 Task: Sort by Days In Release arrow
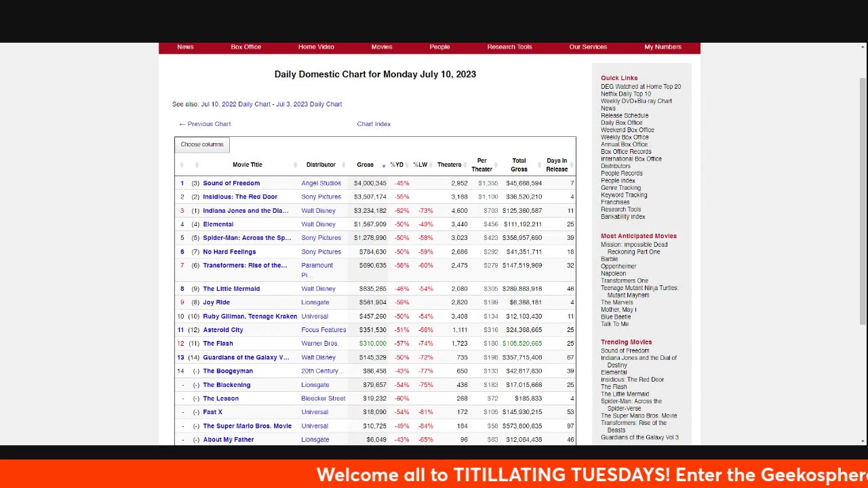[x=572, y=165]
